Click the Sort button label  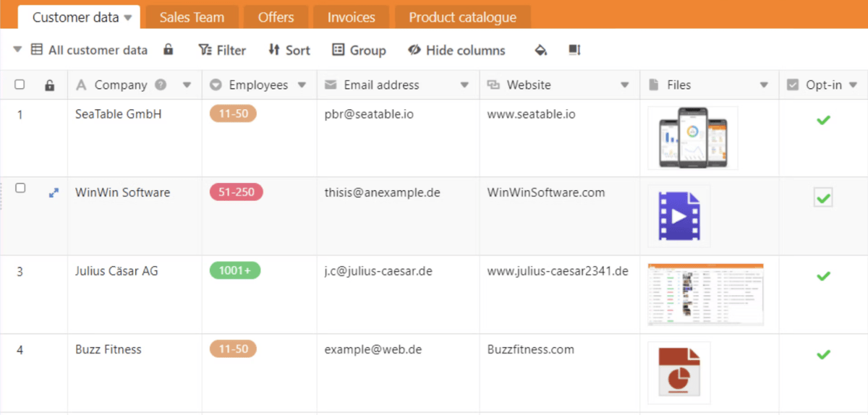pos(298,50)
